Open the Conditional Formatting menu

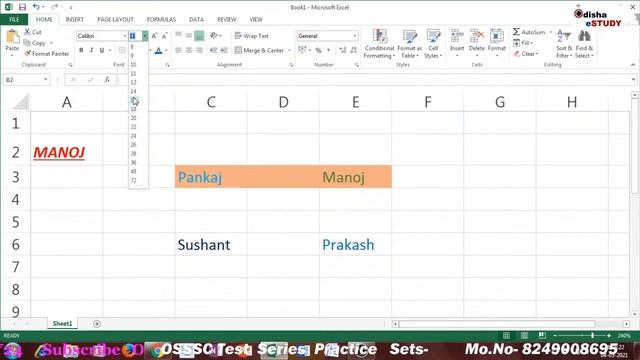pyautogui.click(x=379, y=44)
